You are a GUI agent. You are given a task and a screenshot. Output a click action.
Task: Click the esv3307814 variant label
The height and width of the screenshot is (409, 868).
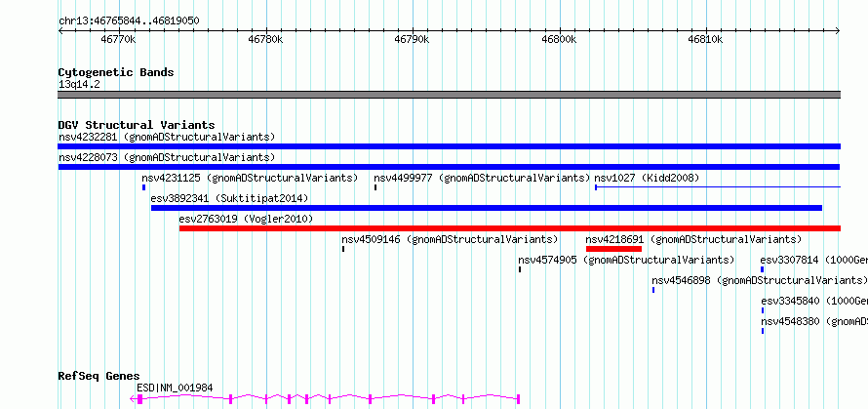(x=813, y=260)
